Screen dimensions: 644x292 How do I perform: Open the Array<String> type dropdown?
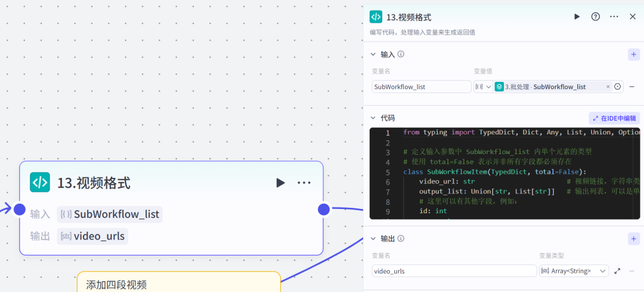point(574,271)
